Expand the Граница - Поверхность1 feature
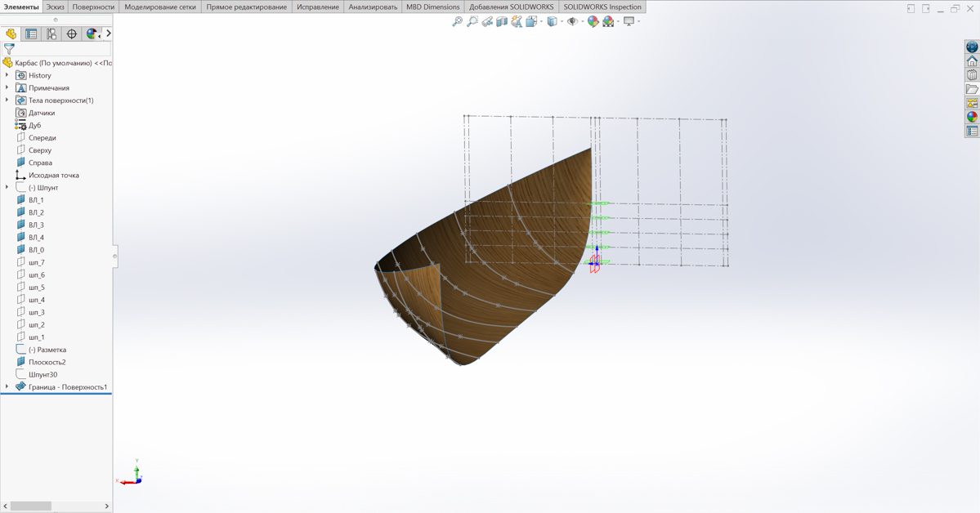The width and height of the screenshot is (980, 513). 7,386
